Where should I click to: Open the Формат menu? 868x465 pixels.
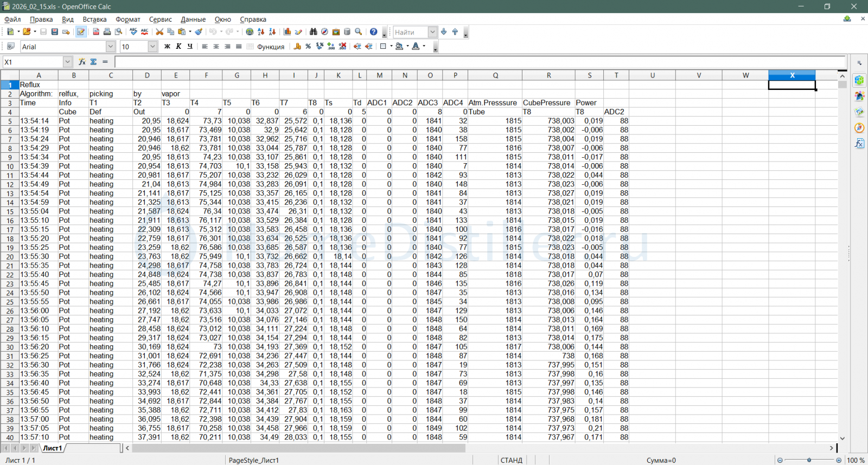(x=127, y=20)
